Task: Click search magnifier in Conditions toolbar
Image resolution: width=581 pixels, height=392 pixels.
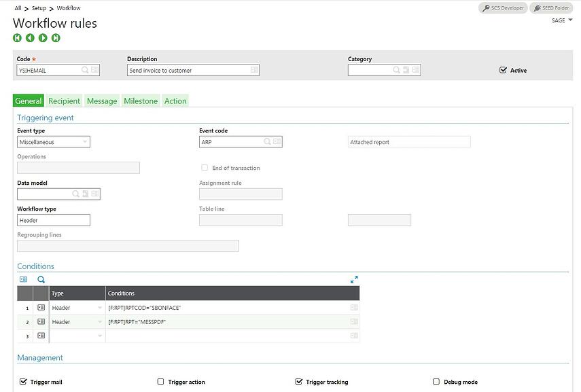Action: pyautogui.click(x=41, y=279)
